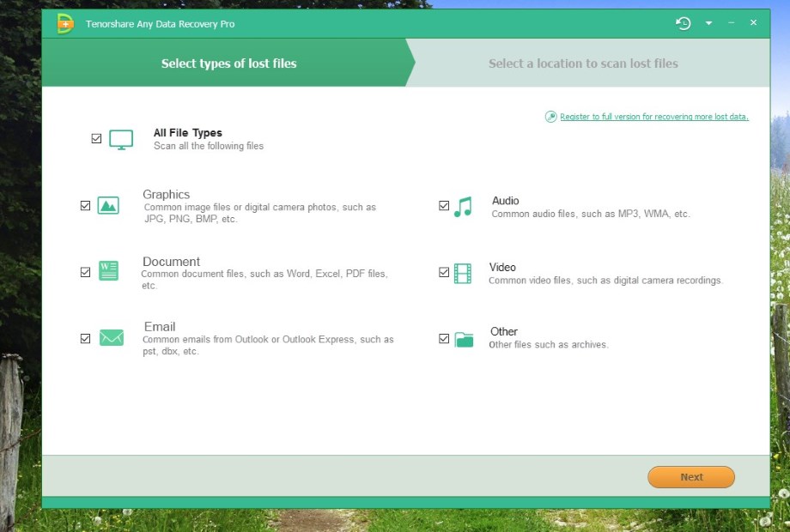Toggle the Video checkbox
Viewport: 790px width, 532px height.
coord(444,273)
